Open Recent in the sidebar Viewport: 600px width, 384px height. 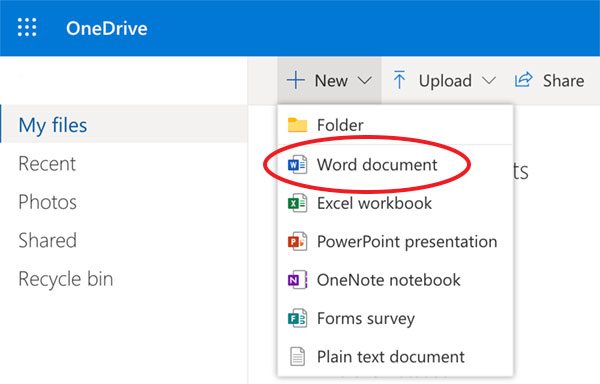47,164
